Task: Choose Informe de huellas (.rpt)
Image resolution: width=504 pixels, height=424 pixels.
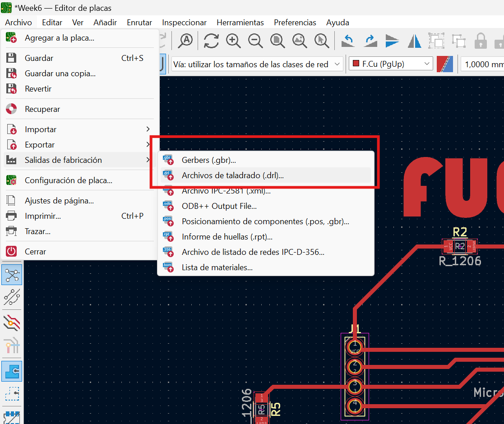Action: [x=265, y=237]
